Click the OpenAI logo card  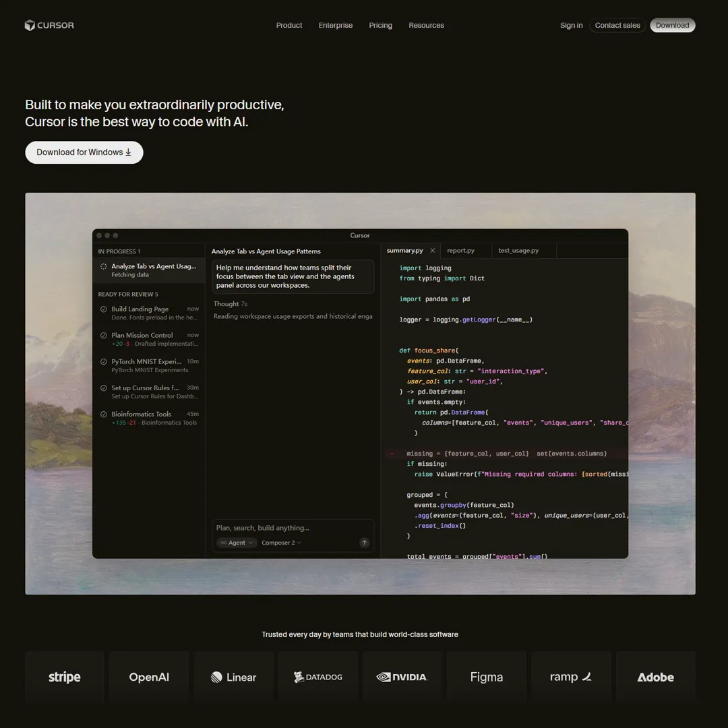coord(149,677)
